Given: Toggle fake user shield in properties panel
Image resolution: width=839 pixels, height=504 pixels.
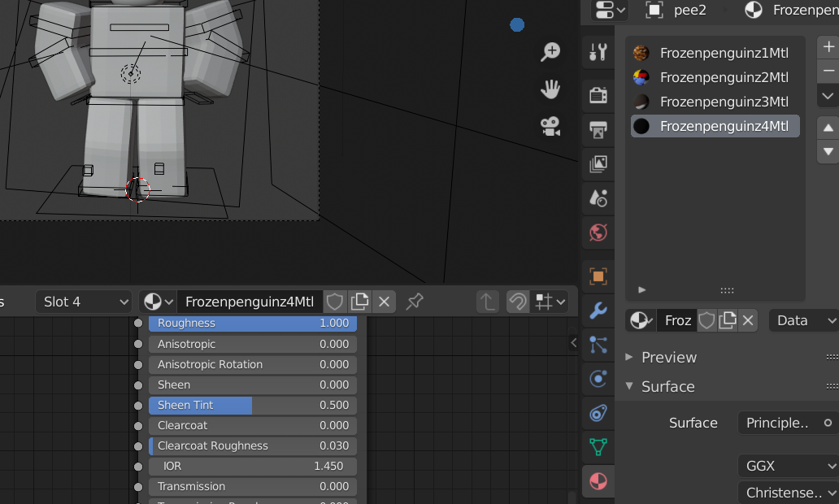Looking at the screenshot, I should [x=706, y=320].
